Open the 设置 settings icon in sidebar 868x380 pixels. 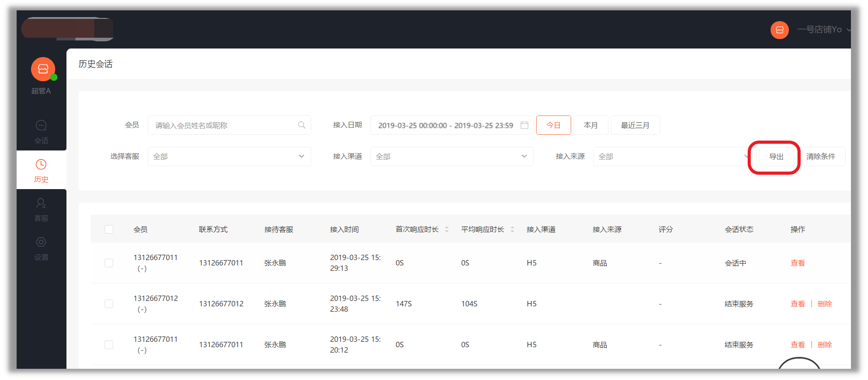click(x=41, y=243)
